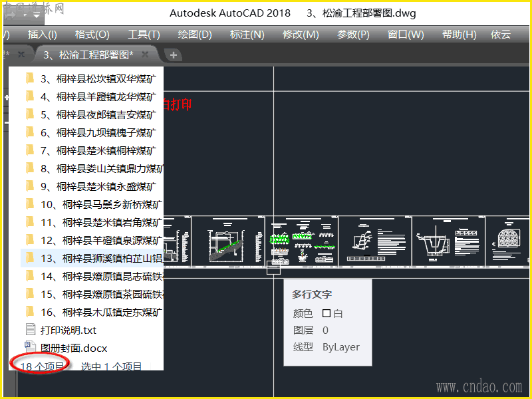Open the 工具(T) menu

coord(144,35)
